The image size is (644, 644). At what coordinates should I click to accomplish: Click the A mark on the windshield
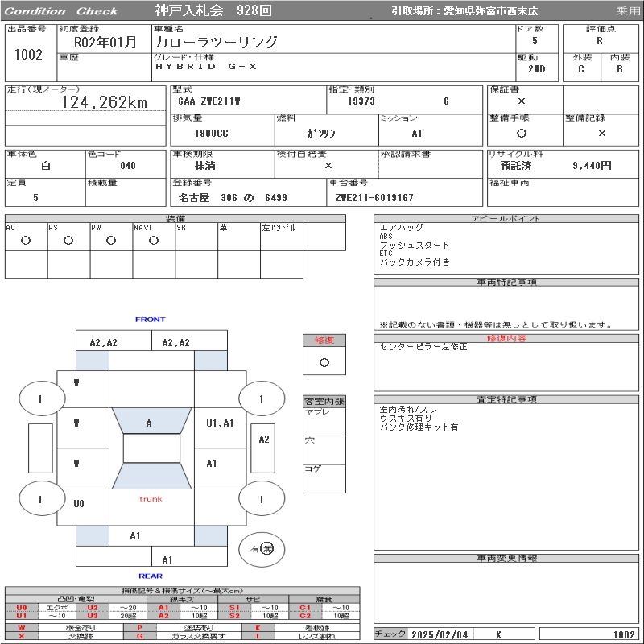pyautogui.click(x=149, y=423)
